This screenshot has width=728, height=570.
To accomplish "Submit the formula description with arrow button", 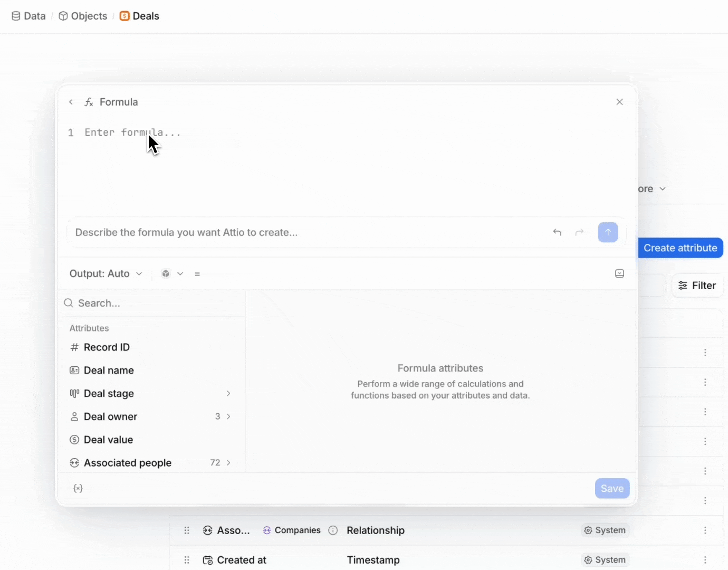I will [x=608, y=232].
